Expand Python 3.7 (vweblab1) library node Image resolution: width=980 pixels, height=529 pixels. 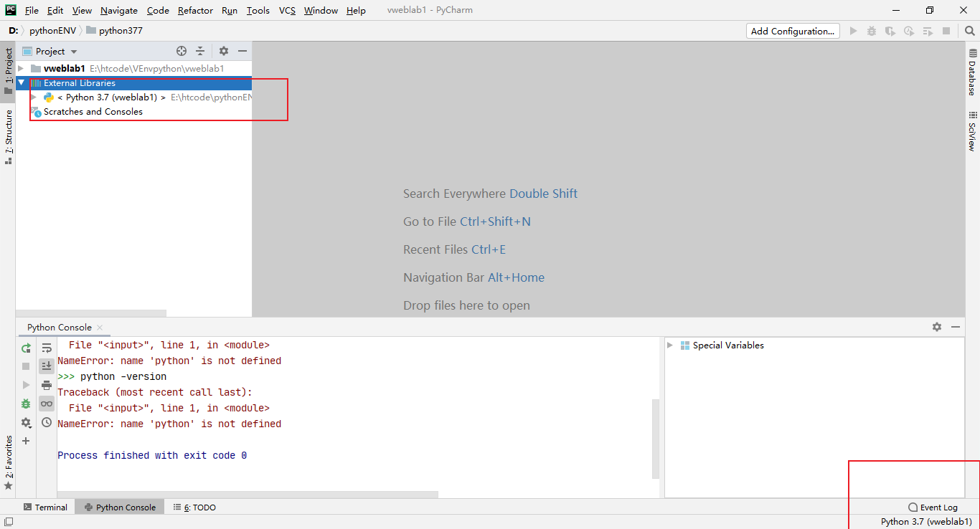click(34, 97)
